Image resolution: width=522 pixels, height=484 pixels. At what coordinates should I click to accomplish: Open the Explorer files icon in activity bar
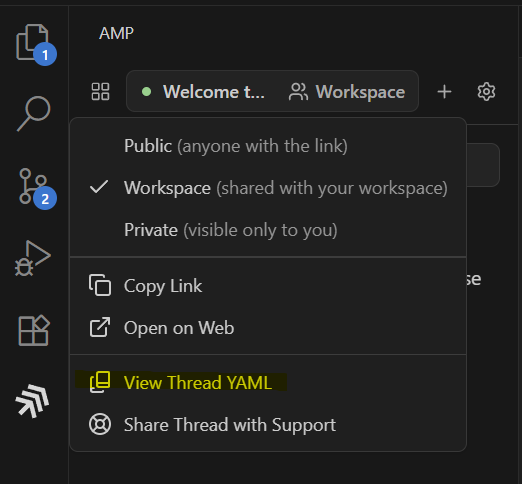click(x=33, y=43)
